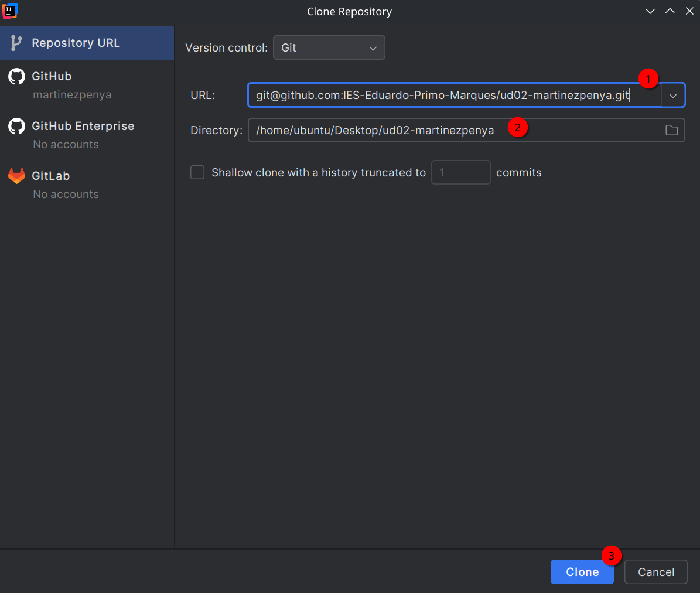Click the Clone button
This screenshot has width=700, height=593.
click(582, 572)
